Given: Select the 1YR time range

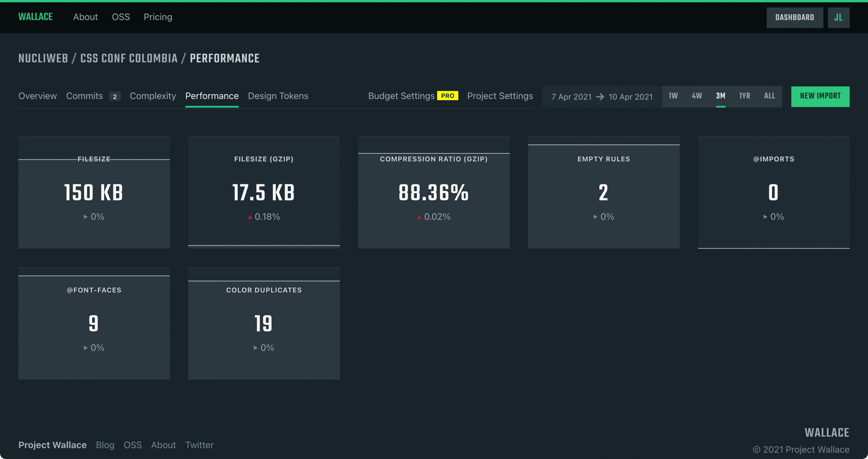Looking at the screenshot, I should click(744, 96).
